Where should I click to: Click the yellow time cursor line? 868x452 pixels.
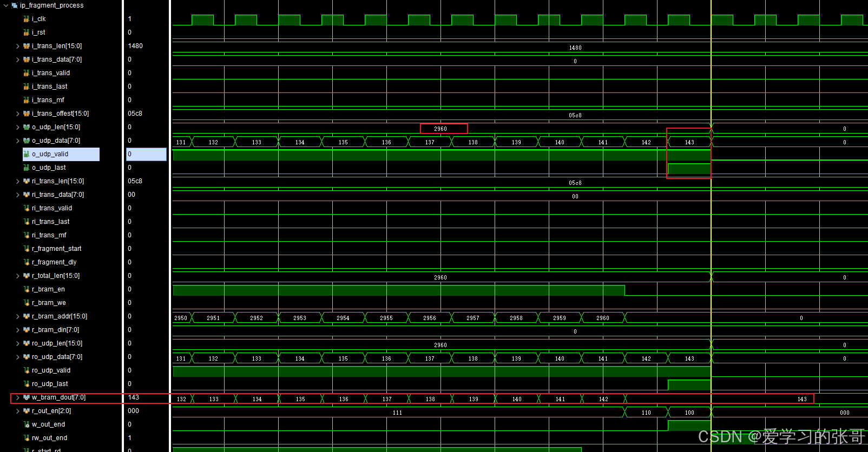(x=711, y=226)
